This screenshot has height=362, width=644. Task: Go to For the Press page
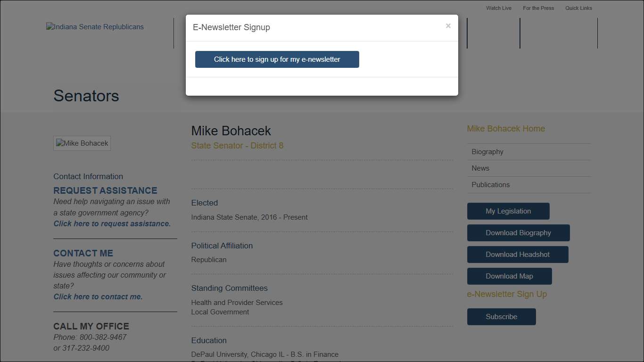(538, 8)
